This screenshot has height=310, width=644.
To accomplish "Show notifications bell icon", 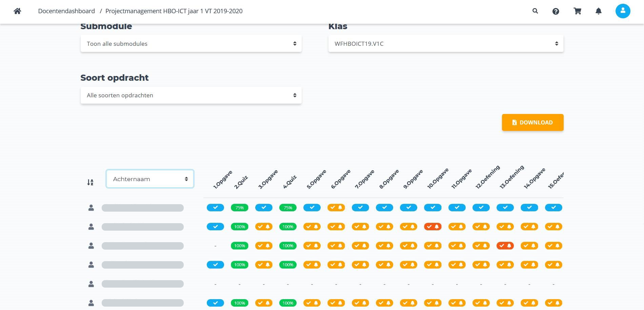I will click(x=599, y=11).
